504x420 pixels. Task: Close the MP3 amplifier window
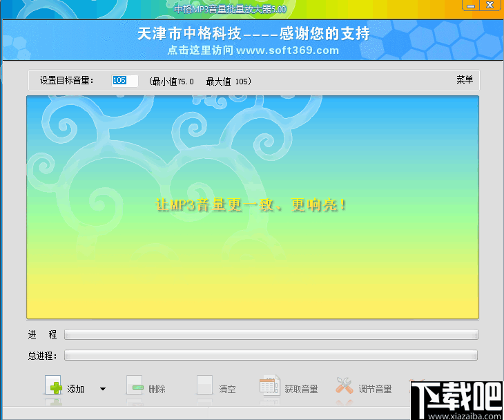tap(490, 6)
